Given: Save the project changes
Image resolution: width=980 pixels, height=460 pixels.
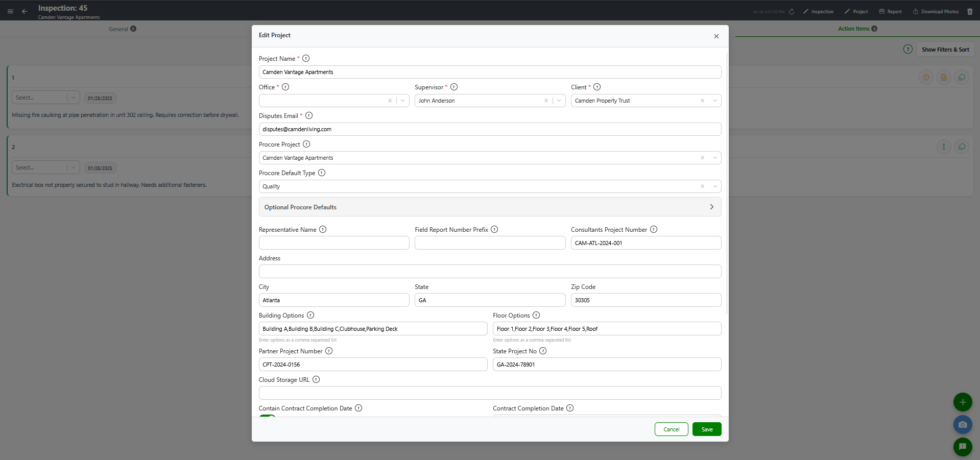Looking at the screenshot, I should [707, 429].
